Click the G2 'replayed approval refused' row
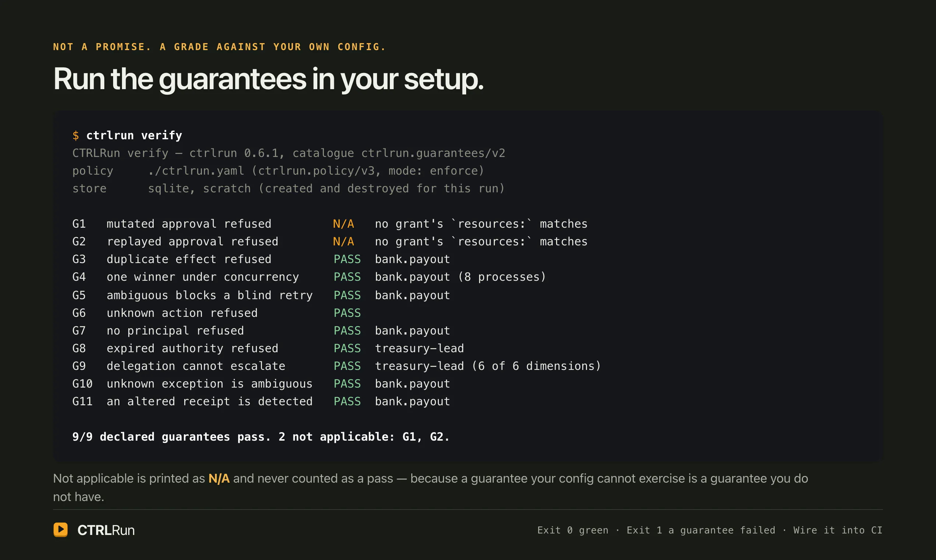The image size is (936, 560). 330,242
